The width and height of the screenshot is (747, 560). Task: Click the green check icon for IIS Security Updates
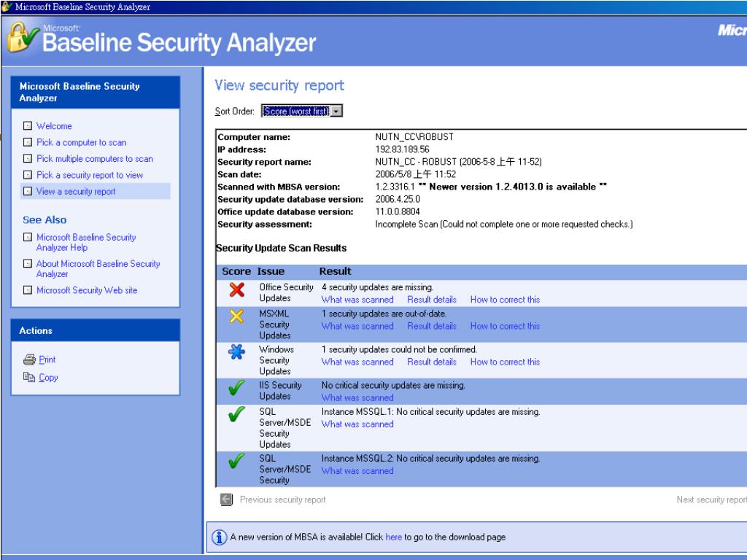pyautogui.click(x=236, y=388)
